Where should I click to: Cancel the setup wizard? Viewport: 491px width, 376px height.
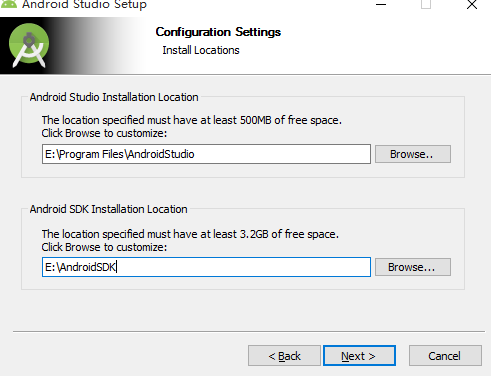pos(445,356)
